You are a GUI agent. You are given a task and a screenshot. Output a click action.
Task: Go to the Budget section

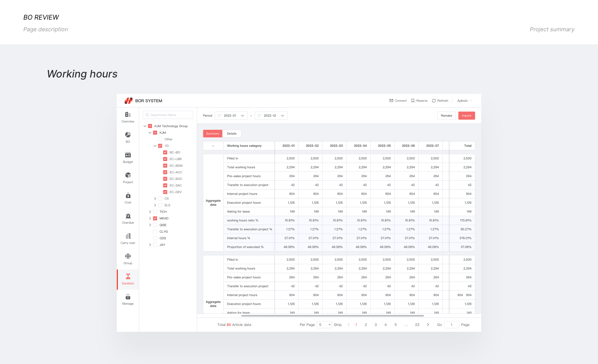click(x=128, y=158)
